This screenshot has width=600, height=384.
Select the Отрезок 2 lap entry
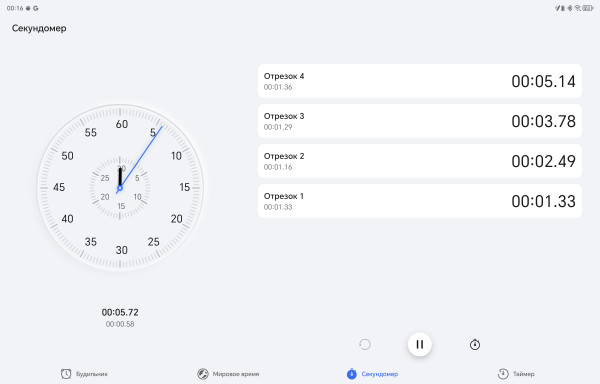point(420,161)
